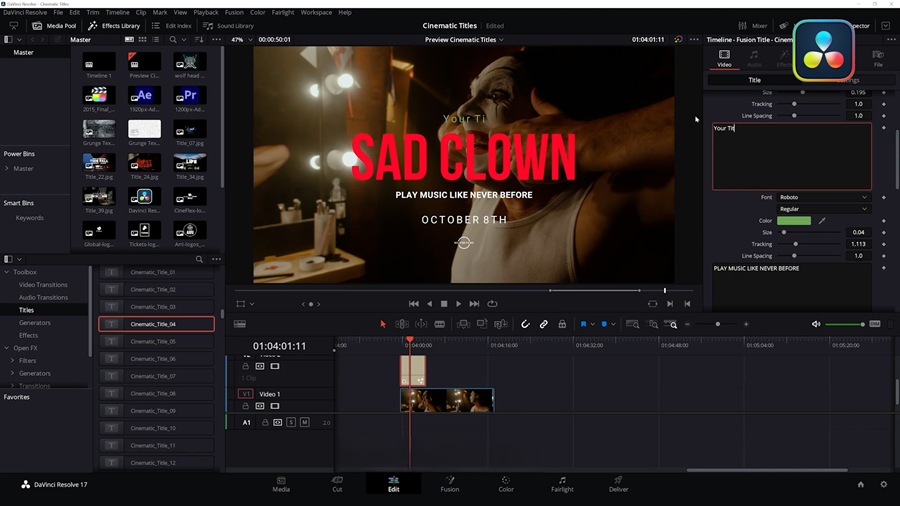The width and height of the screenshot is (900, 506).
Task: Pick color with the eyedropper icon
Action: (823, 221)
